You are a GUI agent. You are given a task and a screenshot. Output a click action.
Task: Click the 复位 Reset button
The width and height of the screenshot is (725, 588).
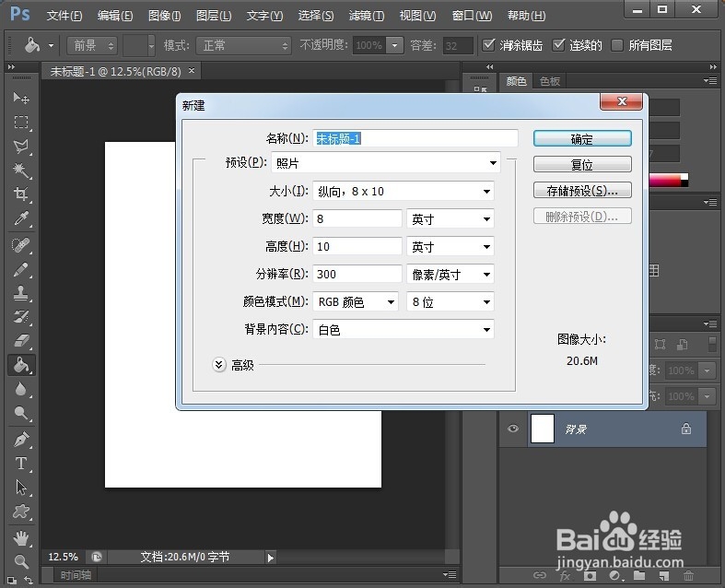point(582,164)
